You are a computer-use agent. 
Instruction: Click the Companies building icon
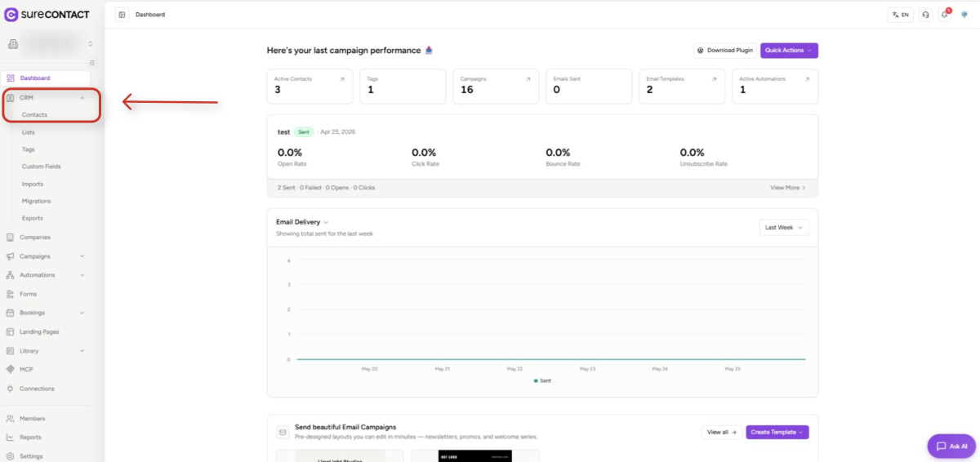(10, 238)
